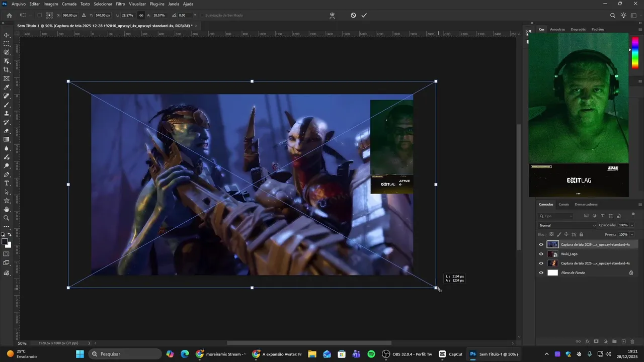Open CapCut from the taskbar
This screenshot has height=362, width=644.
pyautogui.click(x=450, y=354)
